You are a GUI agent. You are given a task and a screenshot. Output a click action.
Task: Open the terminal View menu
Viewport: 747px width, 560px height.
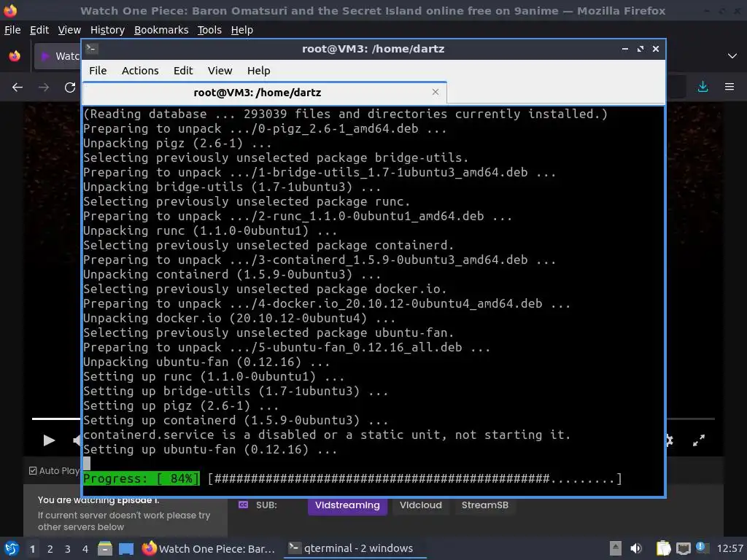click(220, 71)
